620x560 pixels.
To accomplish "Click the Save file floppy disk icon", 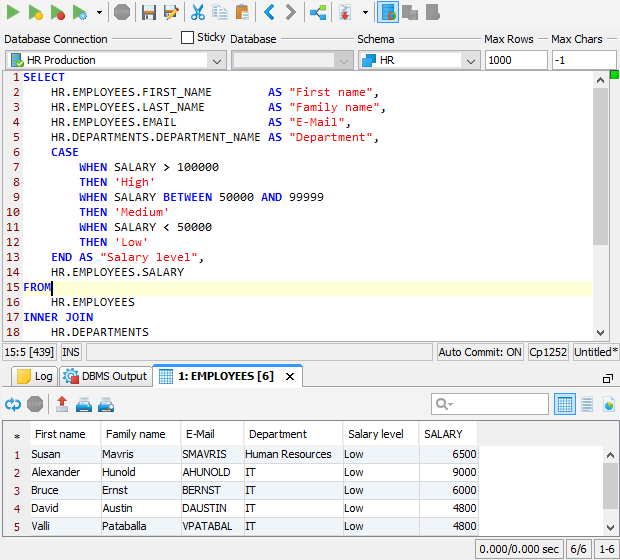I will [148, 13].
